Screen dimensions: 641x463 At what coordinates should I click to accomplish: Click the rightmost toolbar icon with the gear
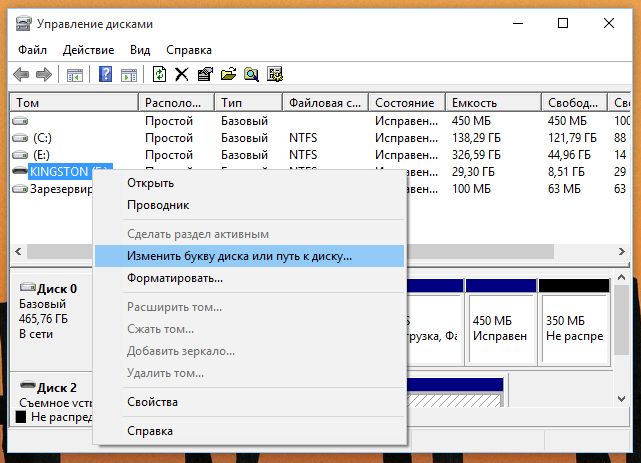tap(274, 74)
